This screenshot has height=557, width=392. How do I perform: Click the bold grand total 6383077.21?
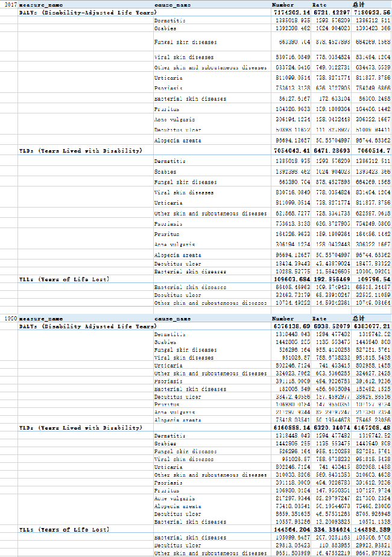tap(371, 326)
